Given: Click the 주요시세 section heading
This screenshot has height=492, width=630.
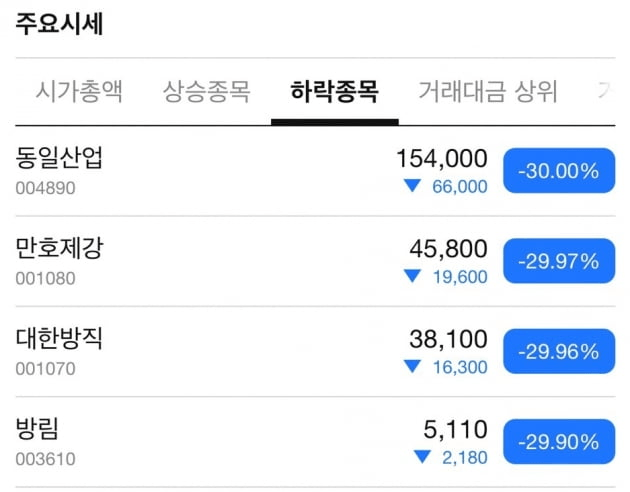Looking at the screenshot, I should (x=59, y=24).
